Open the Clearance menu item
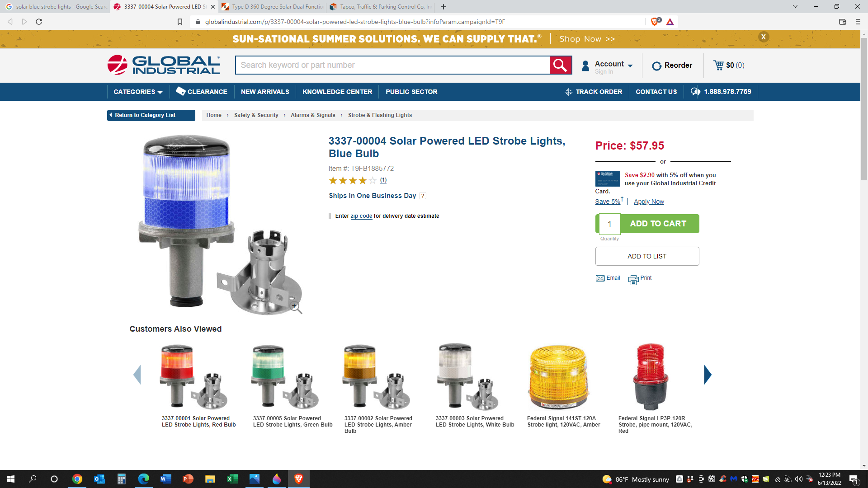 (202, 92)
